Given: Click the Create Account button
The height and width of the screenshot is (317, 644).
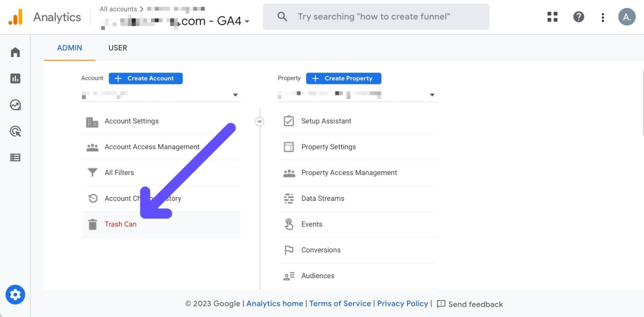Looking at the screenshot, I should coord(145,78).
